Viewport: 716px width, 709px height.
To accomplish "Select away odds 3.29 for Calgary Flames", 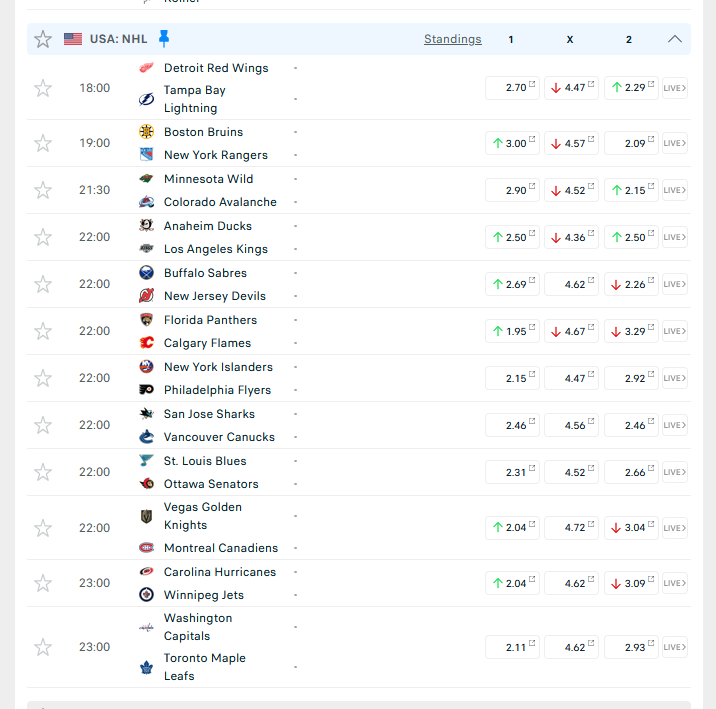I will (631, 331).
